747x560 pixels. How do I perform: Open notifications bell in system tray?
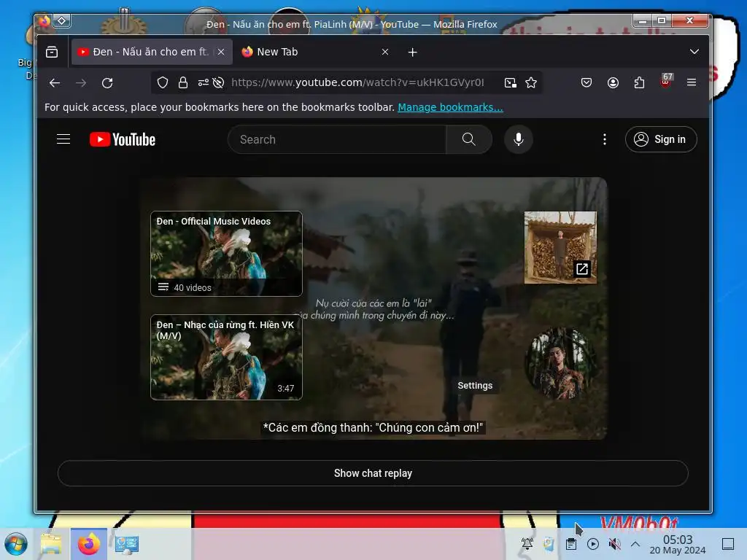[x=527, y=543]
